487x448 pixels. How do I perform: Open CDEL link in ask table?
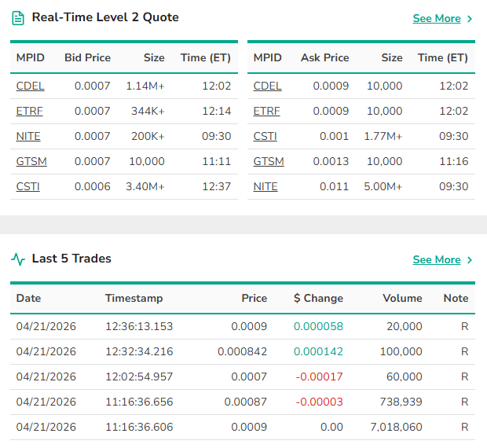267,86
